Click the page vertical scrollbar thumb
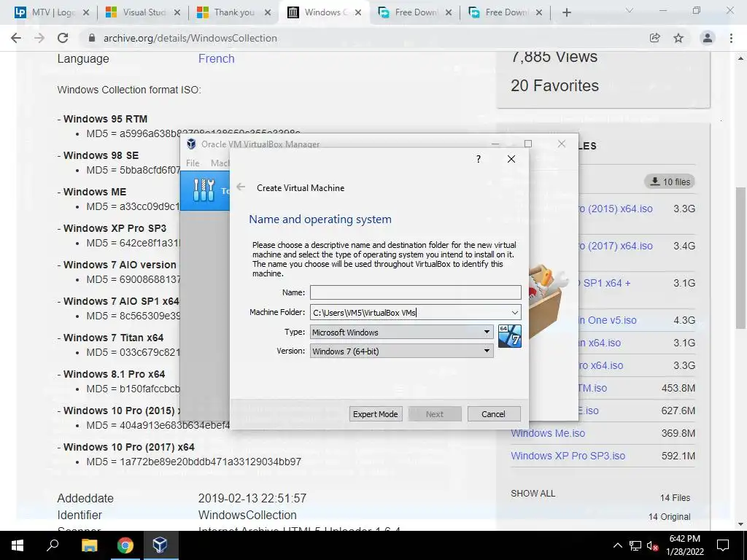Viewport: 747px width, 560px height. pyautogui.click(x=740, y=257)
